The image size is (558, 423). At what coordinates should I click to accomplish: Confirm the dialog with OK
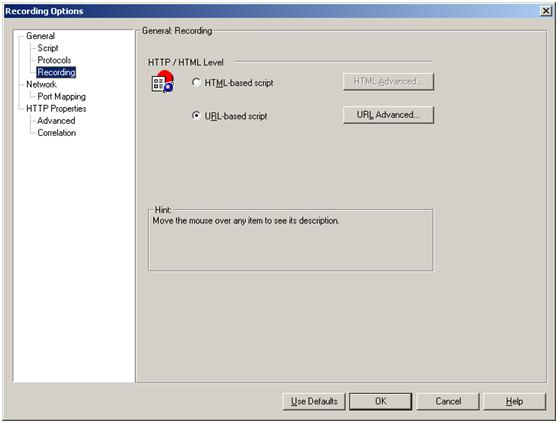pyautogui.click(x=380, y=401)
